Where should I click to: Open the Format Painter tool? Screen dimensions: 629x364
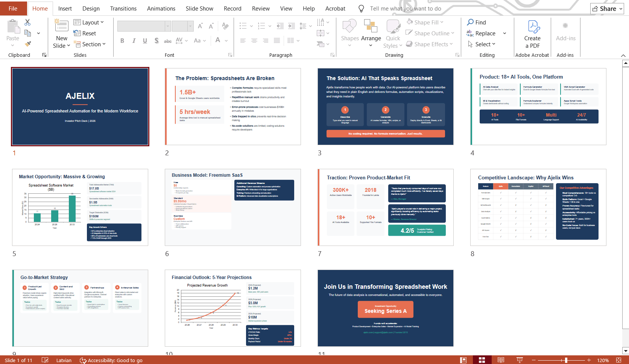(27, 44)
